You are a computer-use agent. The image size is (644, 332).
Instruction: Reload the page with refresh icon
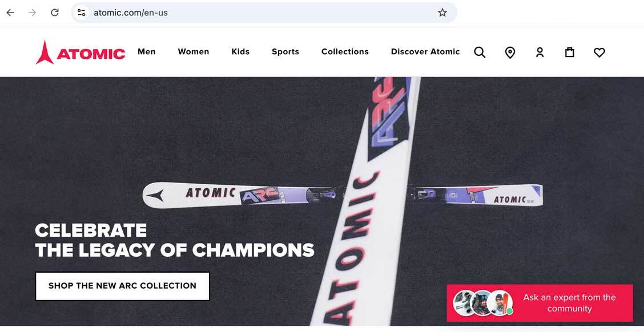click(55, 13)
